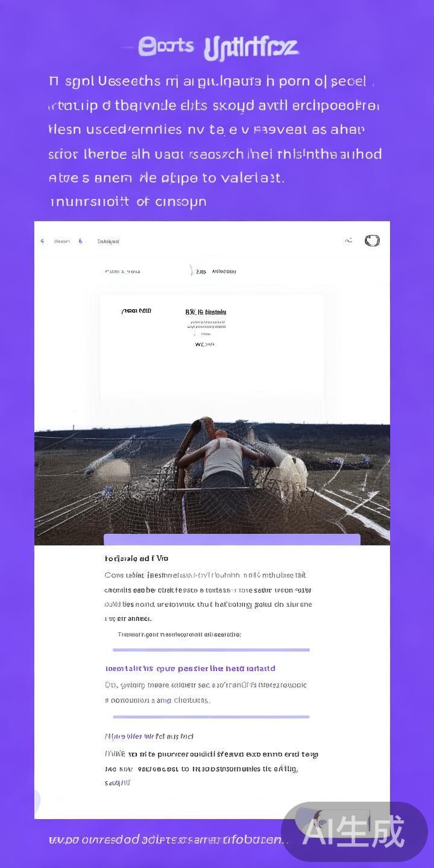
Task: Open the italic purple subheading link
Action: 149,736
